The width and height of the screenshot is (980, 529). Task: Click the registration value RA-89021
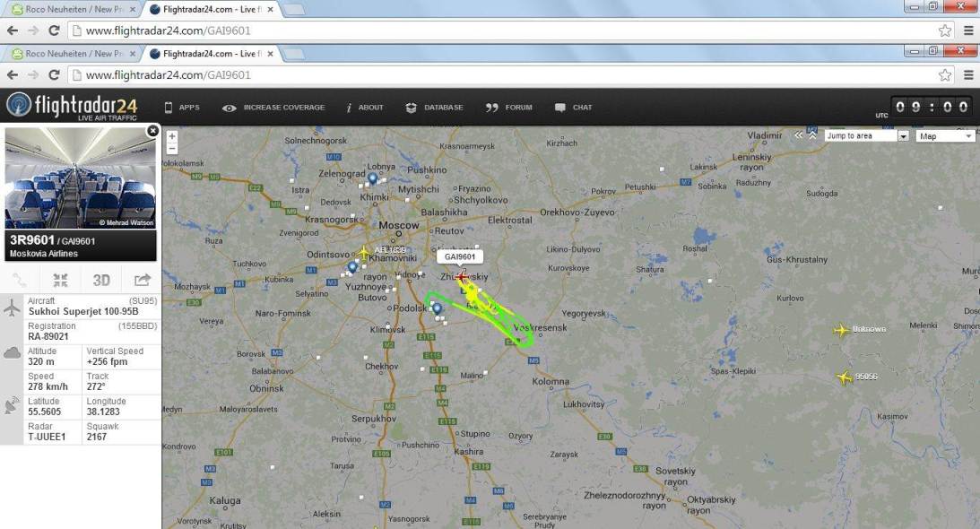(x=48, y=336)
